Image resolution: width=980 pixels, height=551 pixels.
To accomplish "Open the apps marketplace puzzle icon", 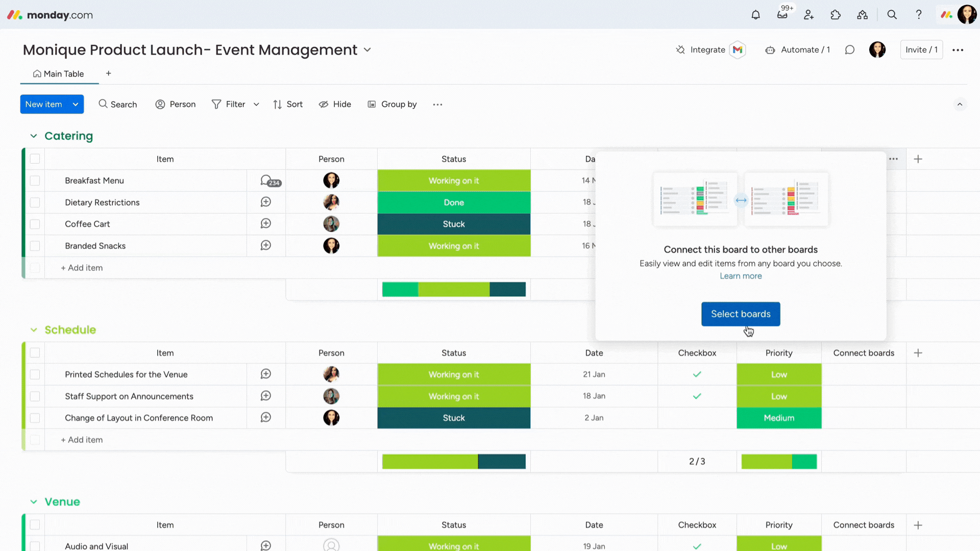I will 836,15.
